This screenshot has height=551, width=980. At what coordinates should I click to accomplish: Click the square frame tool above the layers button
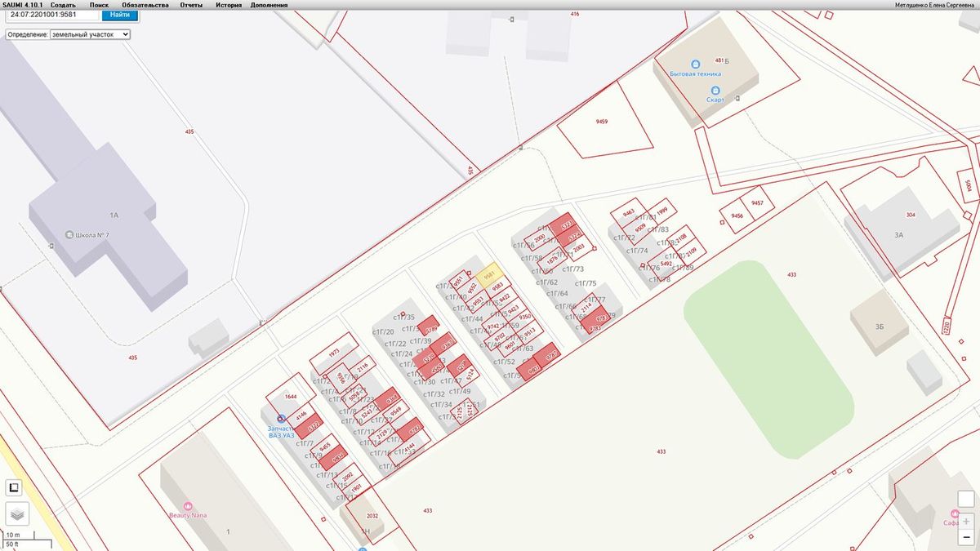14,487
